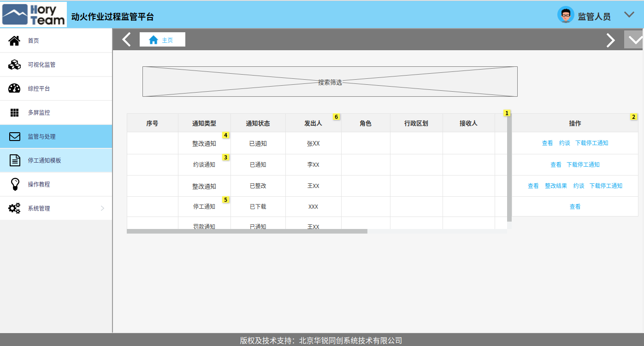Click 下载停工通知 in the 张XX row
644x346 pixels.
coord(592,143)
